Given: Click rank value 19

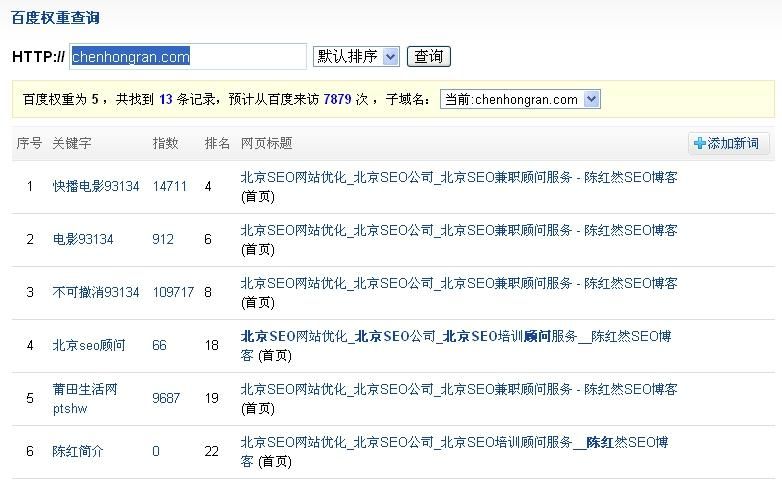Looking at the screenshot, I should pos(211,398).
